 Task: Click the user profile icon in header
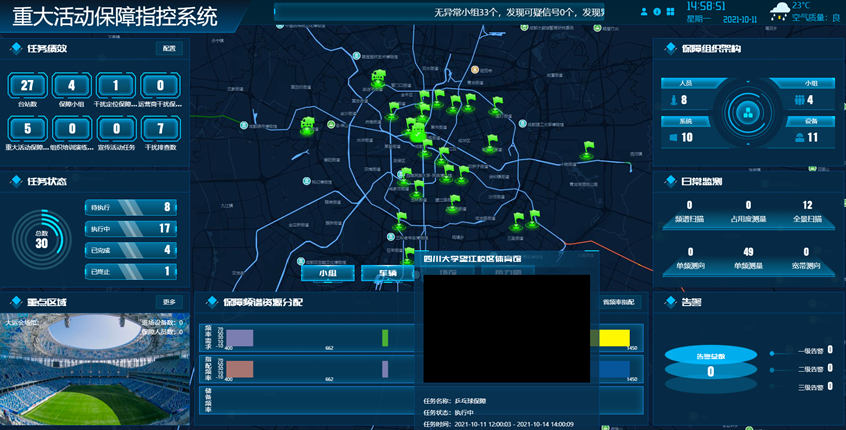[x=643, y=12]
